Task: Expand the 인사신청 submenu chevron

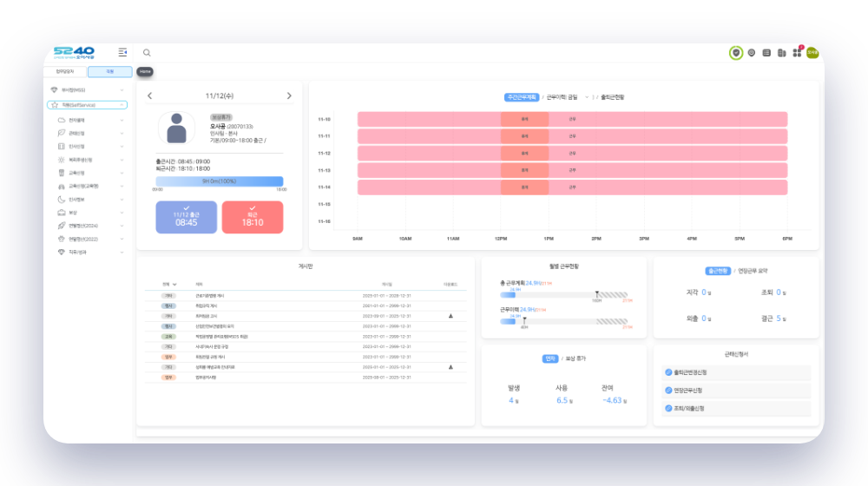Action: (x=122, y=147)
